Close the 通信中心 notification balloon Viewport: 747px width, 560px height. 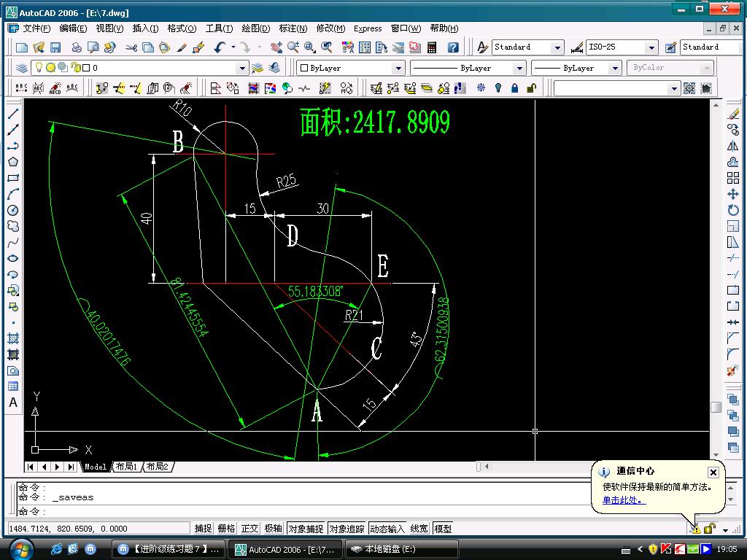pos(713,472)
